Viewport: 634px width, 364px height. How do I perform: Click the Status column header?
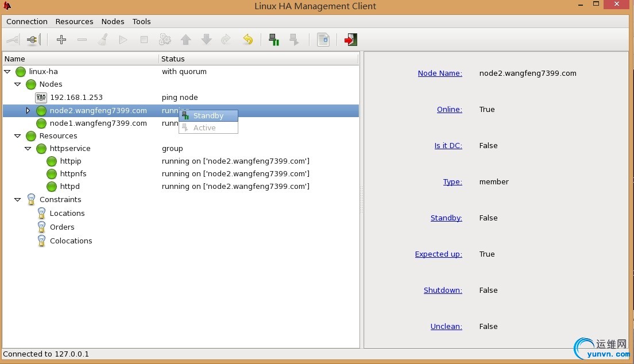point(173,59)
